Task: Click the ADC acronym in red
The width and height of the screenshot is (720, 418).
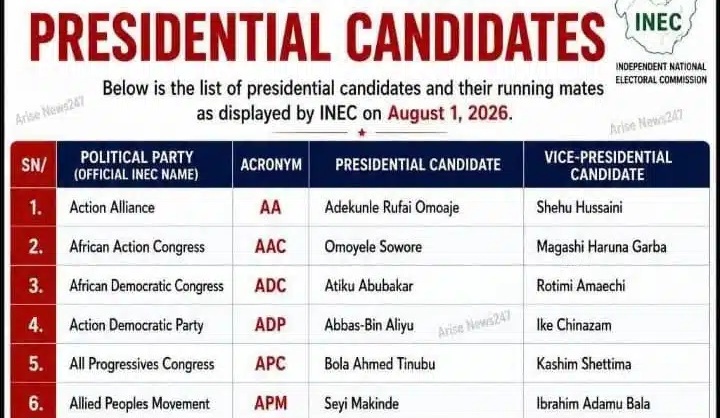Action: point(270,286)
